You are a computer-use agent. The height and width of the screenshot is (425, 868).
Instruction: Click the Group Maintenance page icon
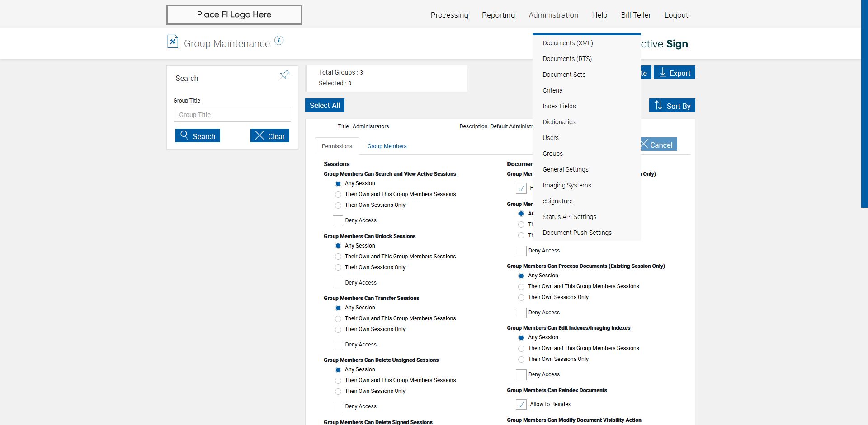tap(173, 42)
